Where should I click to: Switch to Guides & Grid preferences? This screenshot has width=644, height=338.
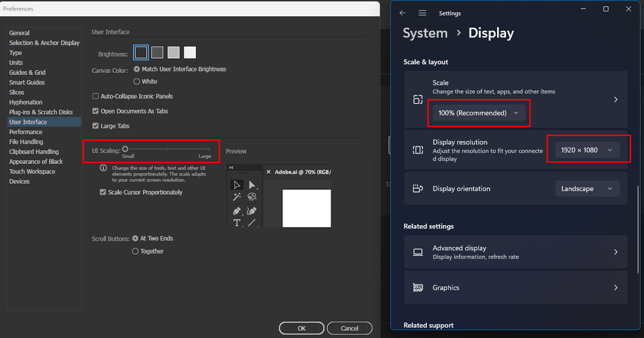coord(28,72)
